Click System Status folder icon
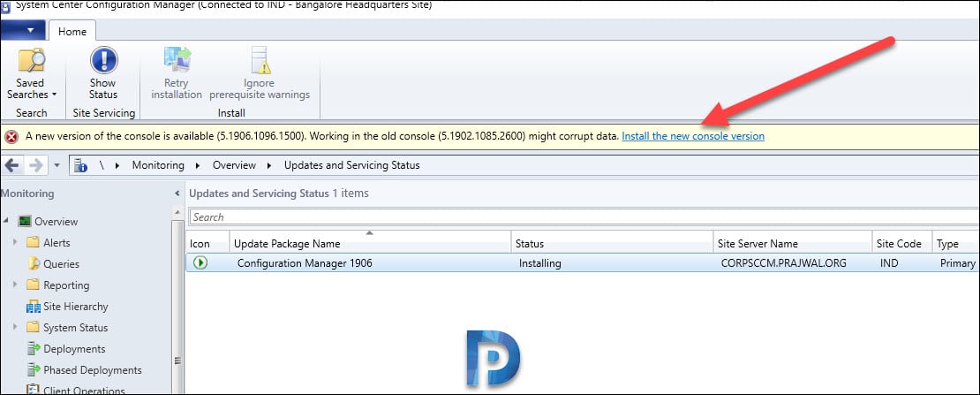The height and width of the screenshot is (395, 980). click(x=34, y=327)
